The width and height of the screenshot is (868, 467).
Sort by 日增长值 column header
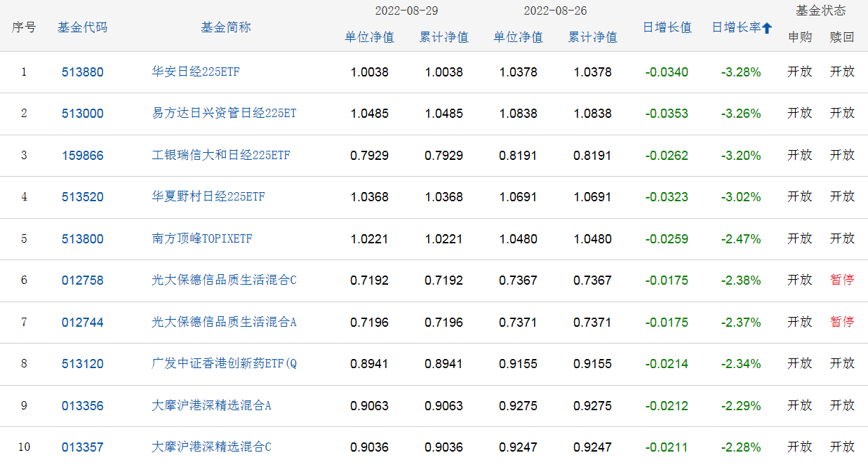tap(667, 27)
